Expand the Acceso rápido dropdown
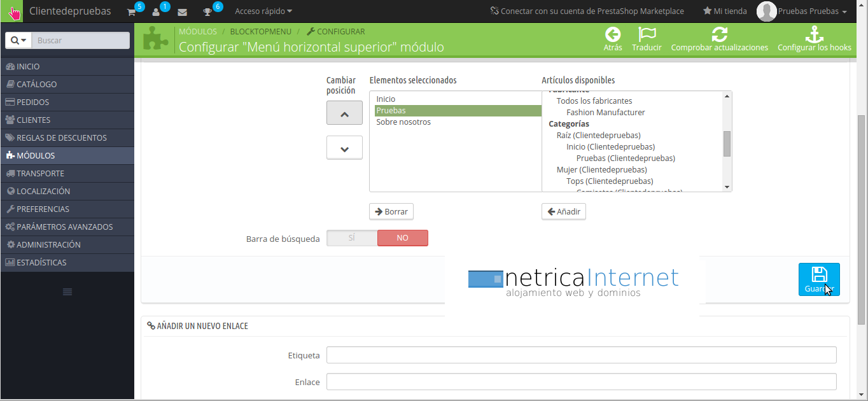This screenshot has height=401, width=868. click(263, 11)
